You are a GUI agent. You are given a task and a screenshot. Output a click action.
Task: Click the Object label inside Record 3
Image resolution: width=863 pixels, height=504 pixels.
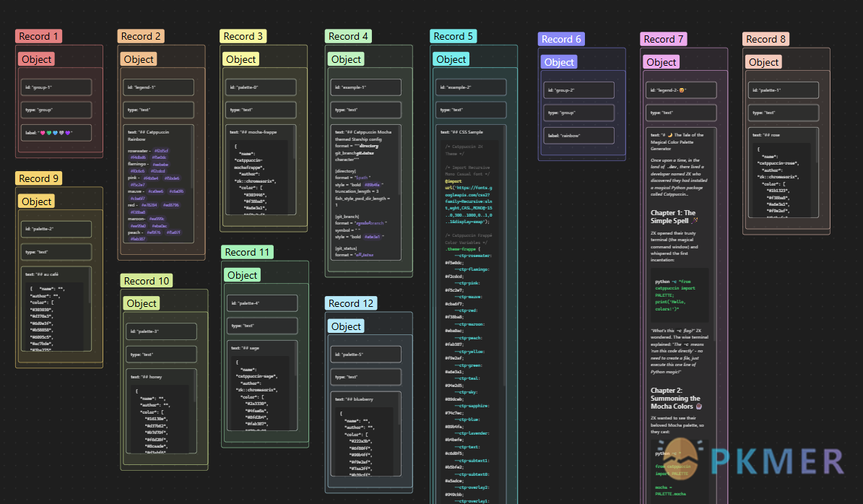[x=241, y=59]
